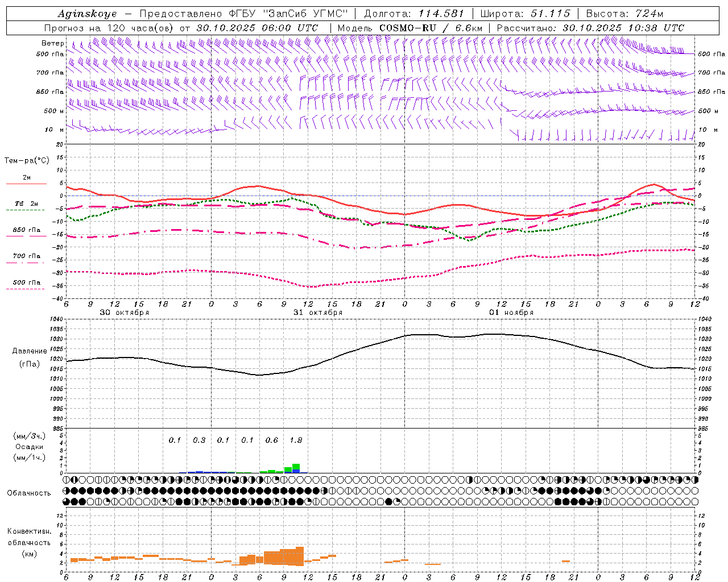
Task: Select the 'Широта: 51.115' latitude value
Action: (525, 14)
